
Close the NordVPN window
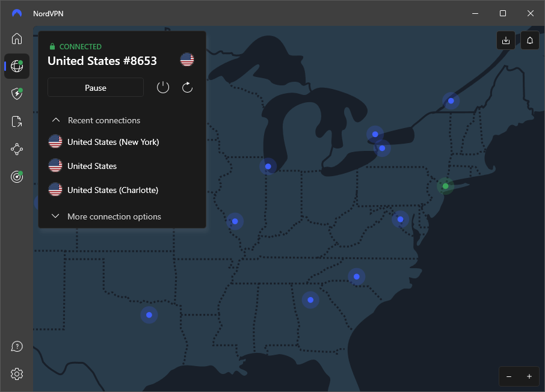tap(531, 13)
